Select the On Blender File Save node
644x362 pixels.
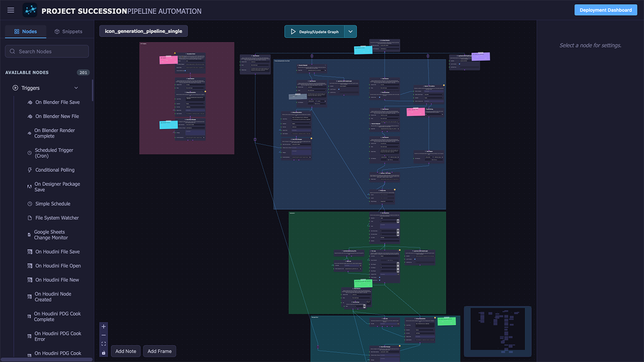coord(53,102)
